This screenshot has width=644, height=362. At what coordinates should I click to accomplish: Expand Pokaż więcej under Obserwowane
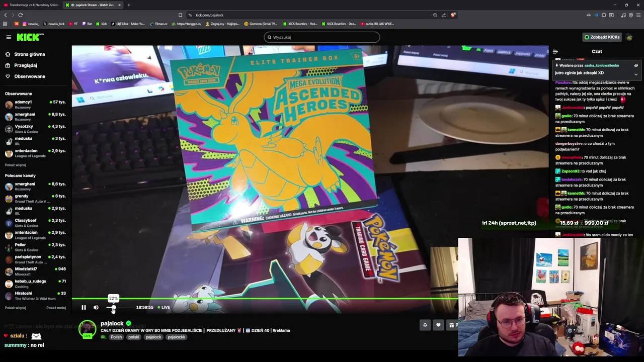pos(16,165)
